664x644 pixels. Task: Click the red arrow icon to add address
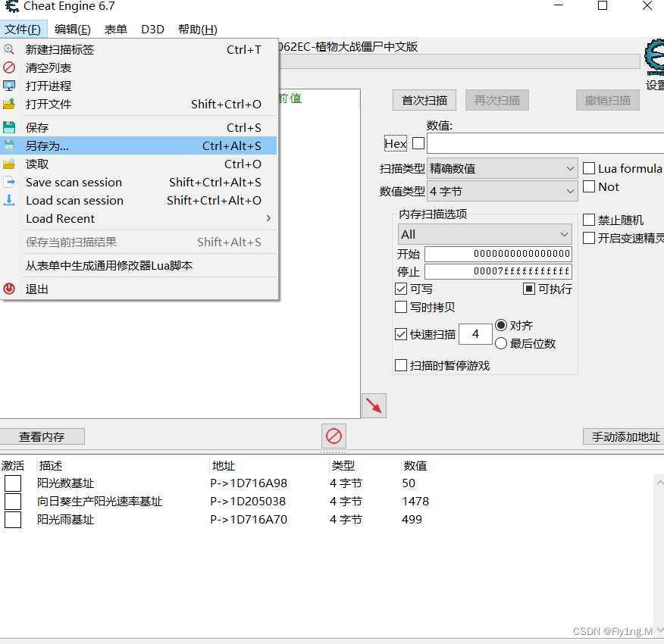click(x=373, y=405)
